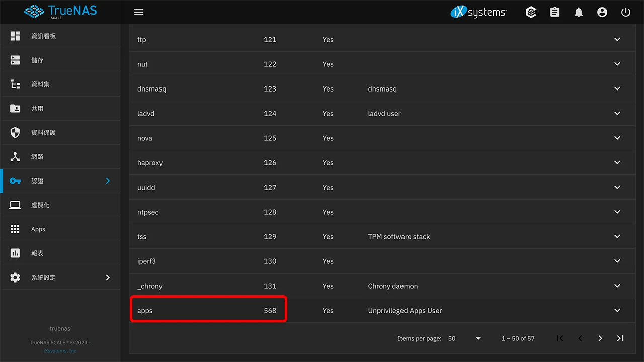The height and width of the screenshot is (362, 644).
Task: Open 儲存 storage page in sidebar
Action: tap(37, 60)
